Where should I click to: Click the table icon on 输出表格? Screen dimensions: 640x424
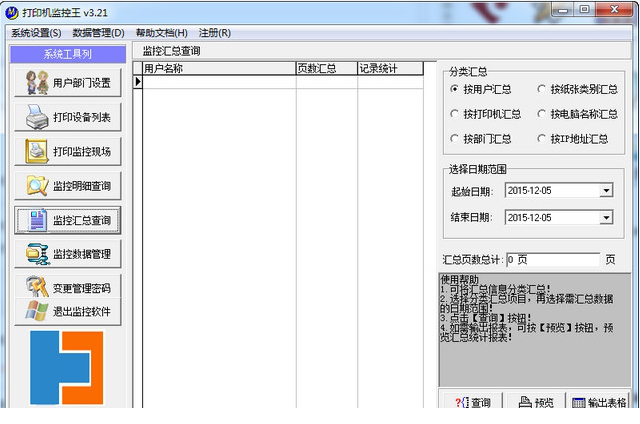pos(578,403)
